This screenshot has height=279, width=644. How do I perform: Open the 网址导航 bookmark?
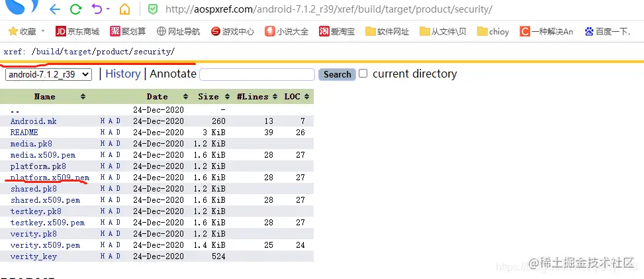(x=178, y=31)
